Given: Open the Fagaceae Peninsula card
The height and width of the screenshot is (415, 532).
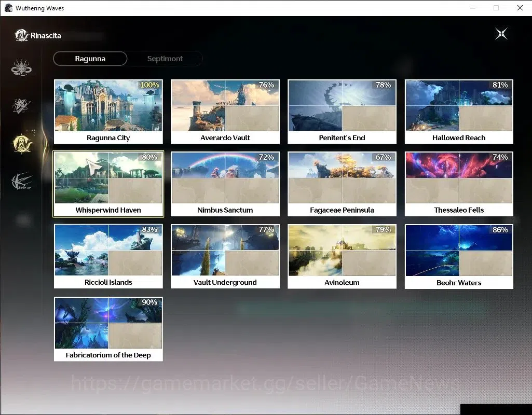Looking at the screenshot, I should click(342, 184).
